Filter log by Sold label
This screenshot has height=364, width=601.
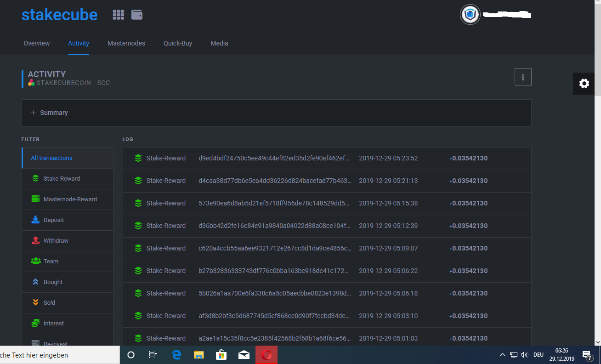pos(49,303)
